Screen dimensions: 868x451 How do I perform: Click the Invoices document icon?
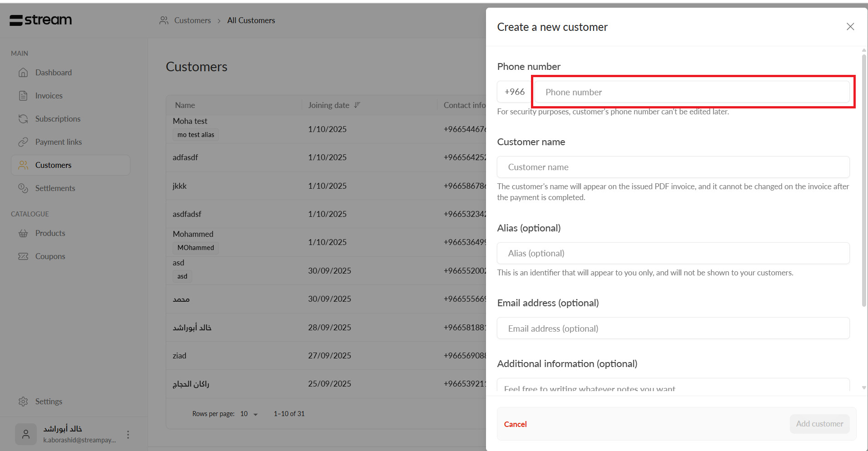23,96
